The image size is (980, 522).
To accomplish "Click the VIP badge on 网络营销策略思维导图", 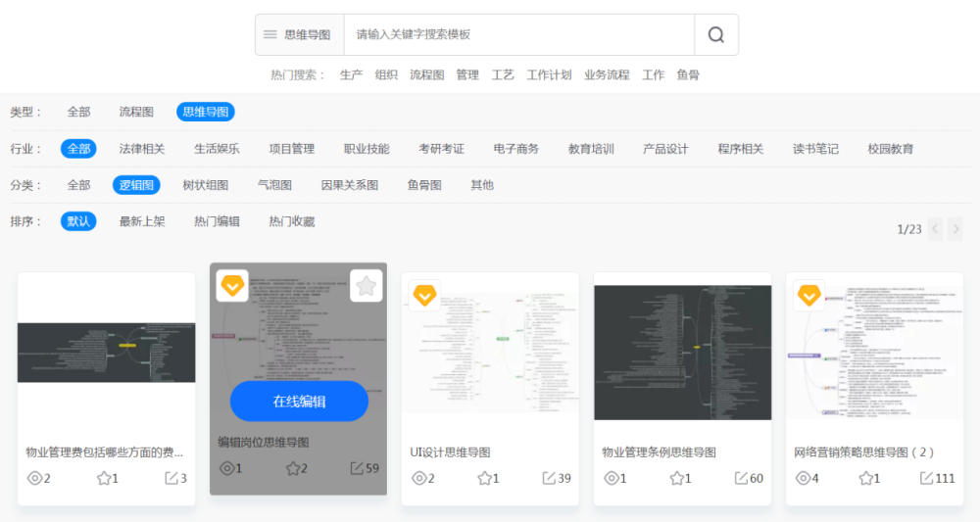I will [x=808, y=296].
